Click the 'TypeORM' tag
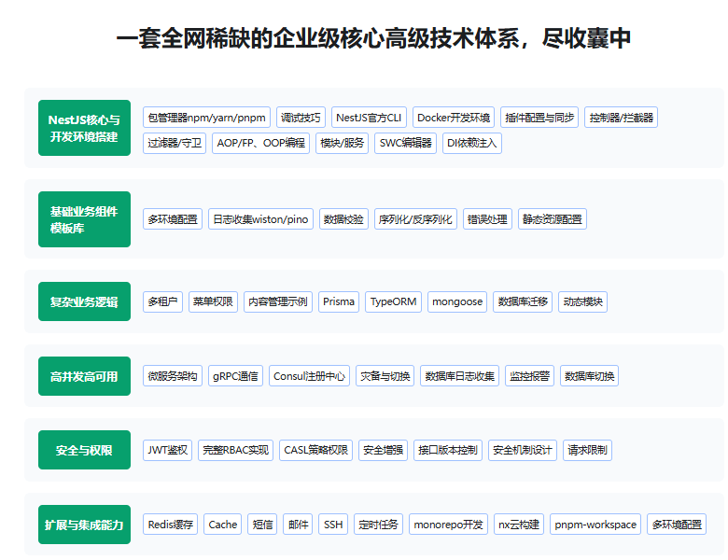 [x=393, y=301]
